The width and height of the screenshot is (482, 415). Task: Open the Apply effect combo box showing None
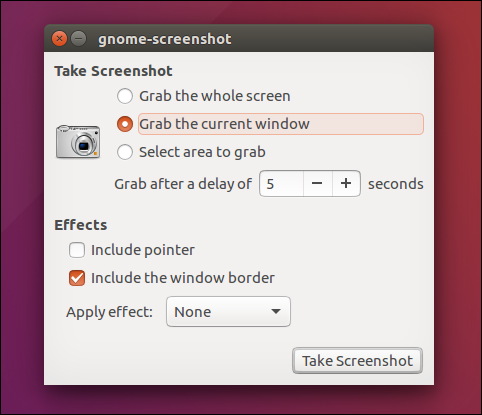coord(228,312)
